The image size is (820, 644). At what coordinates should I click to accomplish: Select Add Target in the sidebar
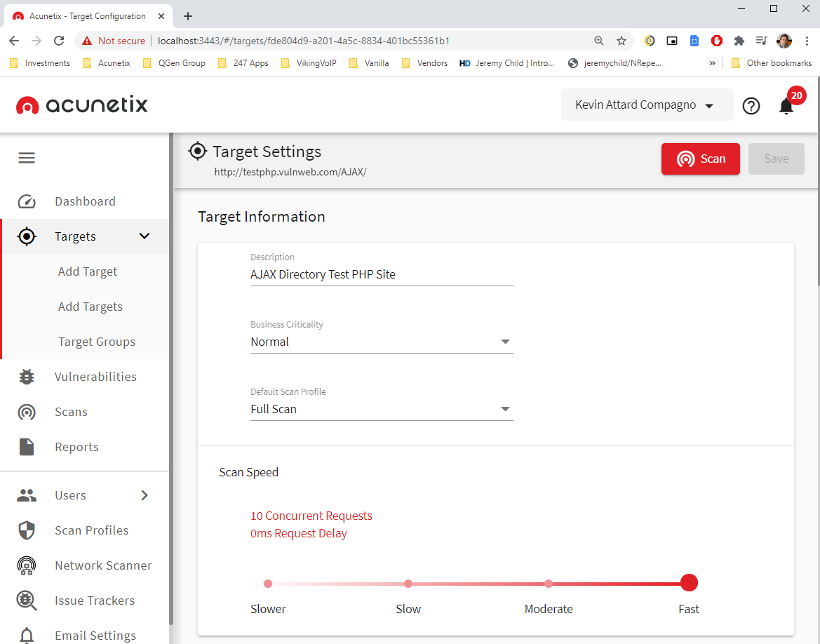(x=88, y=271)
